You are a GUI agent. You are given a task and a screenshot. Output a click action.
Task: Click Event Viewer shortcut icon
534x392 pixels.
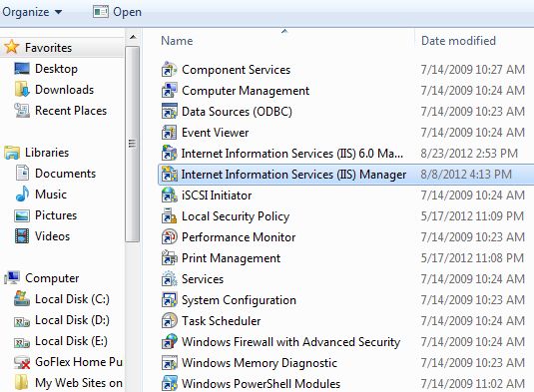[170, 133]
